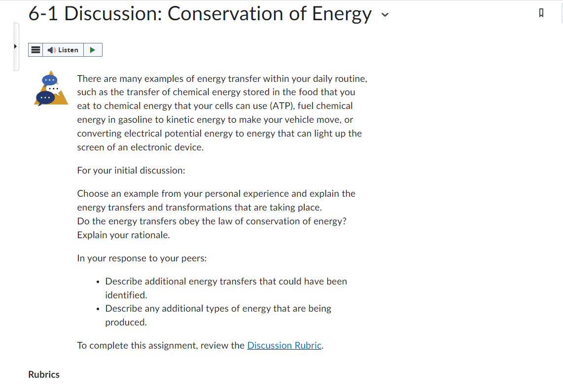Viewport: 563px width, 392px height.
Task: Click the blue speech bubble in the discussion graphic
Action: click(x=49, y=79)
